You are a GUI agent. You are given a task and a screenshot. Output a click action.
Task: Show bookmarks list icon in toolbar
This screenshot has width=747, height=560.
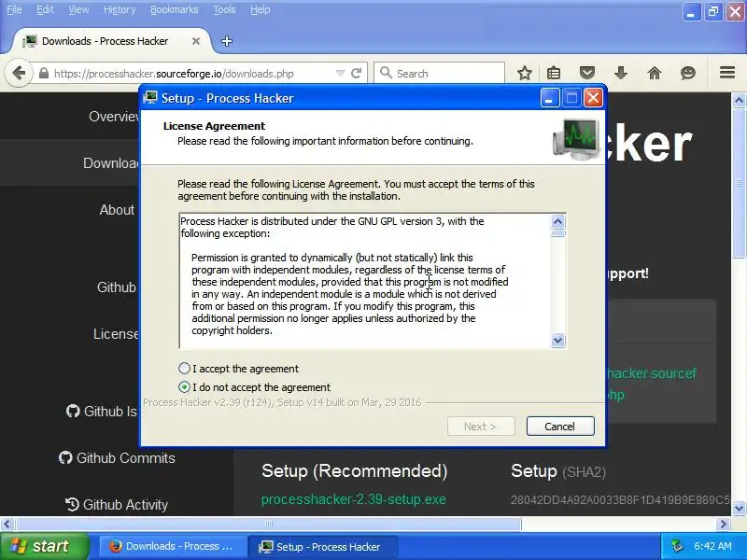pyautogui.click(x=554, y=73)
